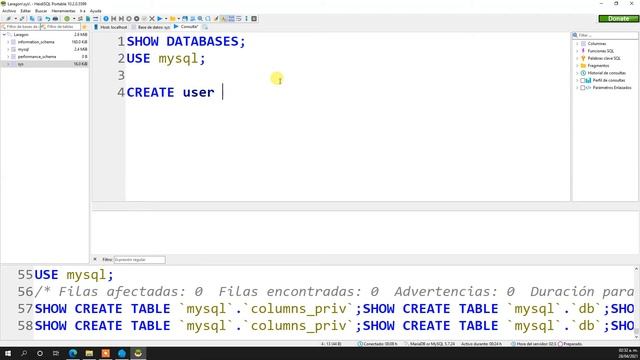Screen dimensions: 640x360
Task: Click the find and replace icon
Action: 208,19
